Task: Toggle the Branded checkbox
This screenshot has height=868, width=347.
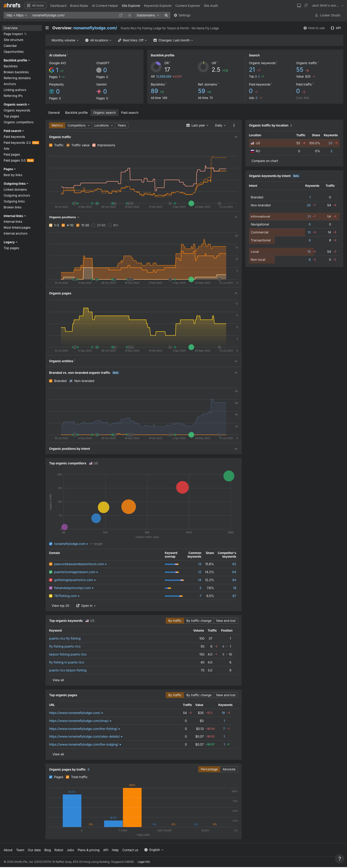Action: [x=50, y=381]
